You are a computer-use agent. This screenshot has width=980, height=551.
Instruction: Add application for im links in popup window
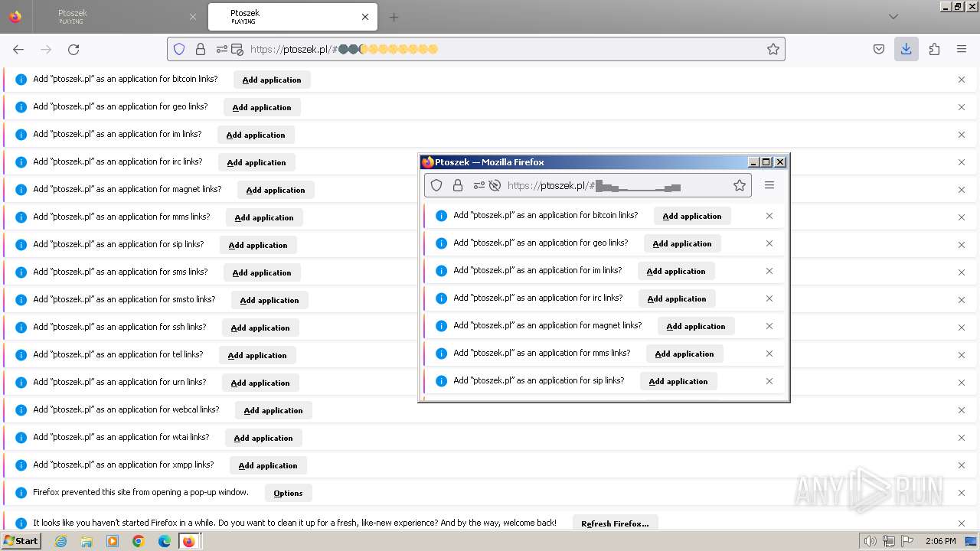[x=676, y=271]
